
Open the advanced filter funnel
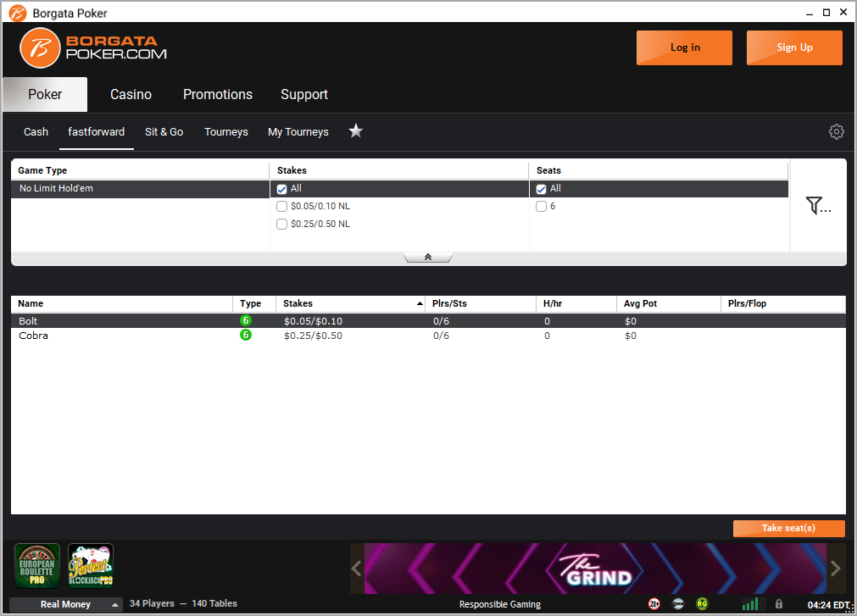click(x=818, y=205)
